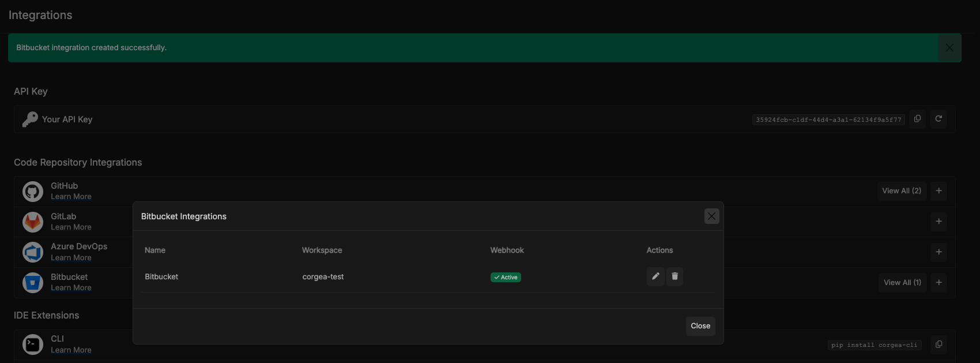The width and height of the screenshot is (980, 363).
Task: Copy the API key to clipboard
Action: click(917, 119)
